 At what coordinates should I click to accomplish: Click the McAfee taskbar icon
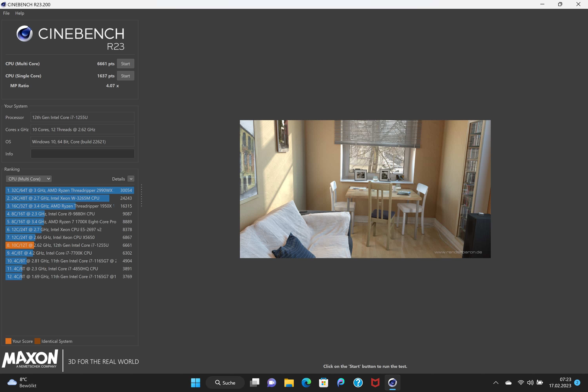375,383
